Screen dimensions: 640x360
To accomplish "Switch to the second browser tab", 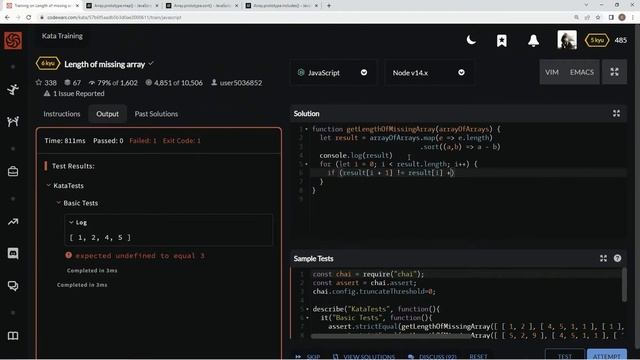I will [x=122, y=6].
